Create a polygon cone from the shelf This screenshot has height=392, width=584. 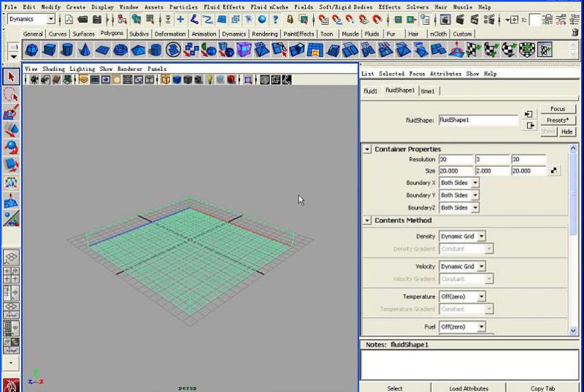click(x=85, y=50)
